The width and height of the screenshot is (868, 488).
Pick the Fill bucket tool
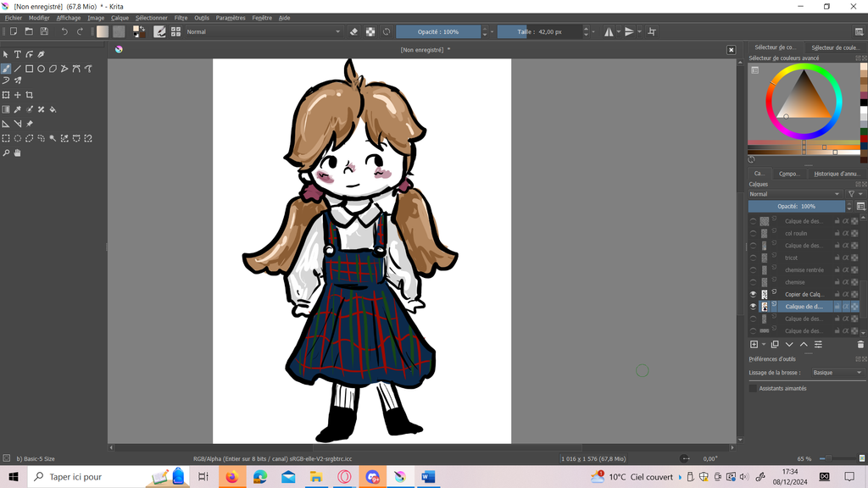click(53, 109)
